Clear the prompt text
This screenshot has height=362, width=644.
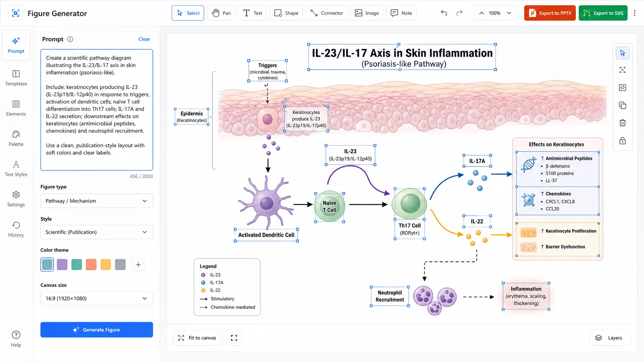(x=144, y=39)
